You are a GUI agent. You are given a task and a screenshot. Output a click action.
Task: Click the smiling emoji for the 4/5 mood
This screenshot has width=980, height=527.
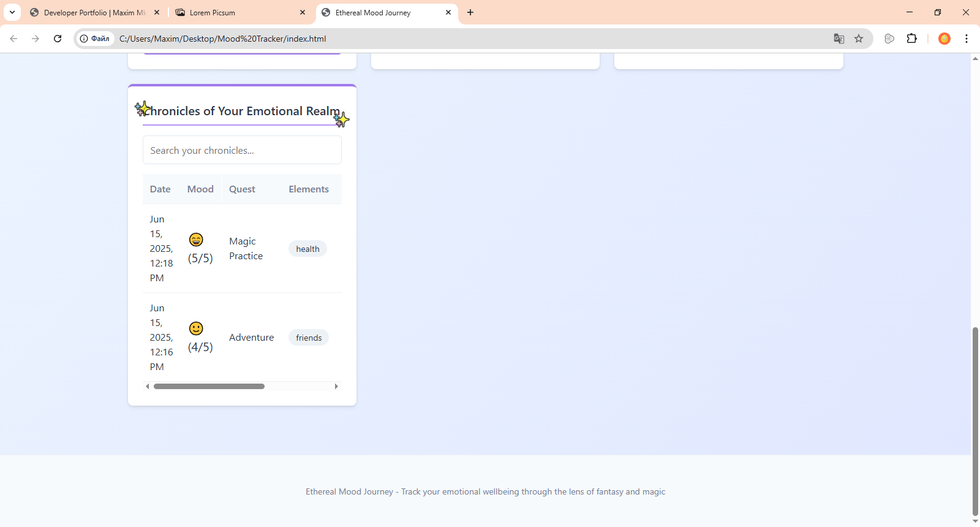196,328
